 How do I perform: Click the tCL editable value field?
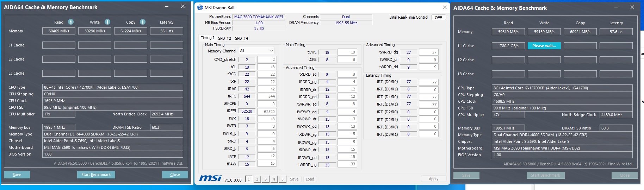click(x=267, y=67)
